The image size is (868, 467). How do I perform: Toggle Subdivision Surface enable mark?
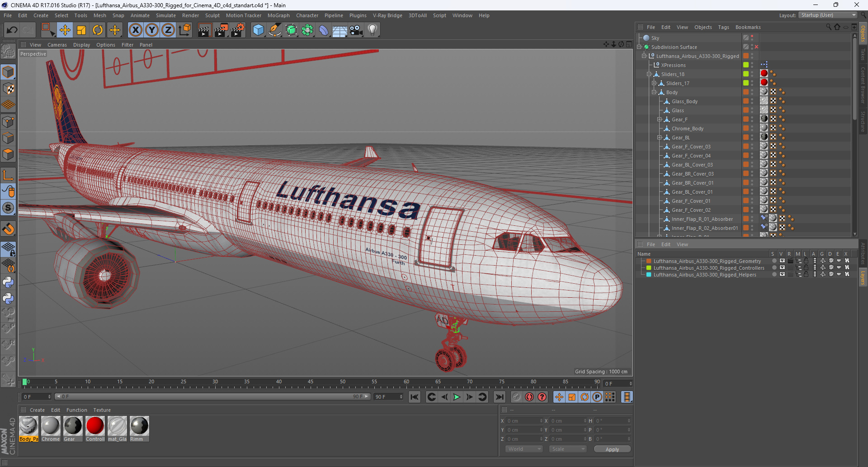pyautogui.click(x=756, y=47)
